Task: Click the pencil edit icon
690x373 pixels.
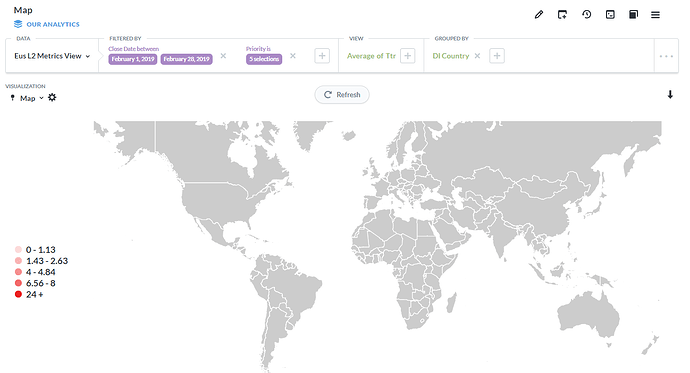Action: pos(539,15)
